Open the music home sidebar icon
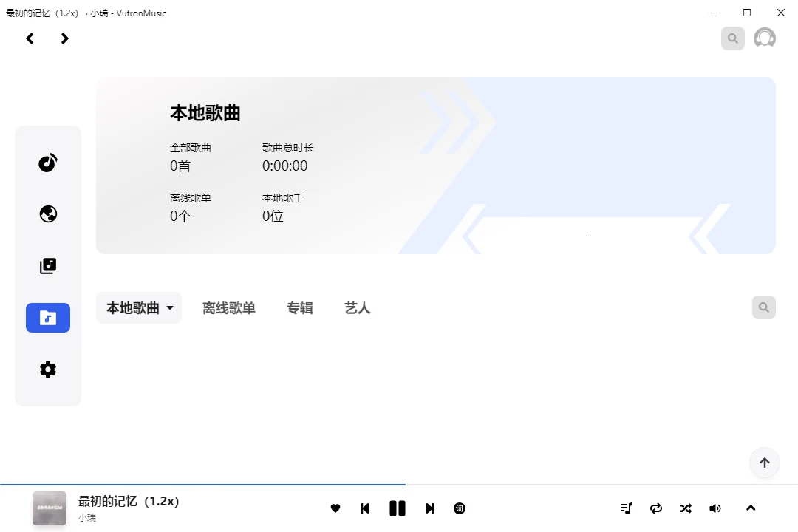Screen dimensions: 798x532 (48, 163)
